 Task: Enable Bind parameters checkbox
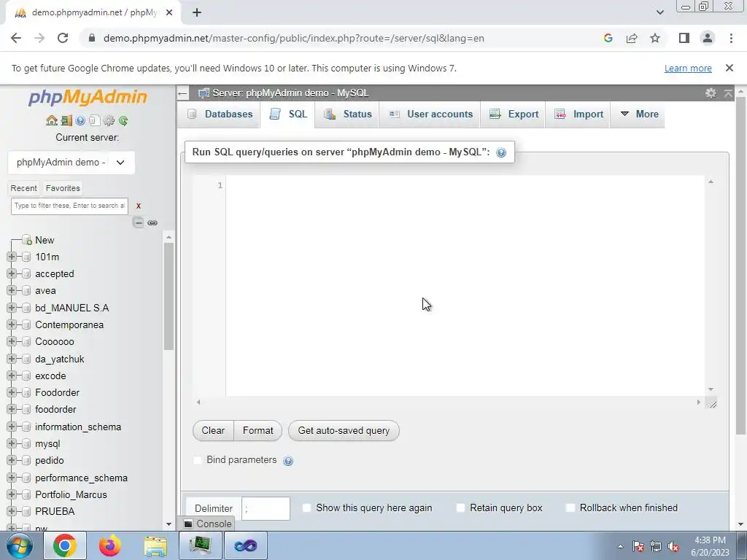coord(197,460)
